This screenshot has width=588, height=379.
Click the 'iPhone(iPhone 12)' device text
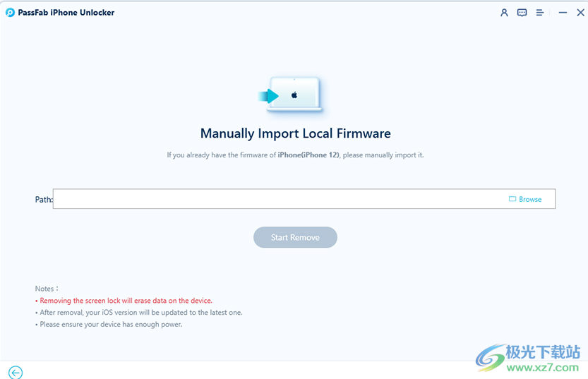(x=308, y=155)
